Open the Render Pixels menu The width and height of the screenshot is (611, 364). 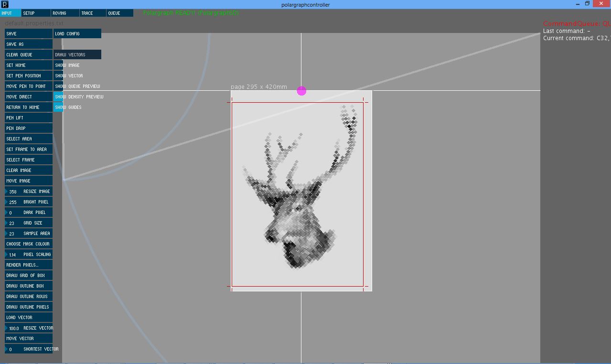29,265
